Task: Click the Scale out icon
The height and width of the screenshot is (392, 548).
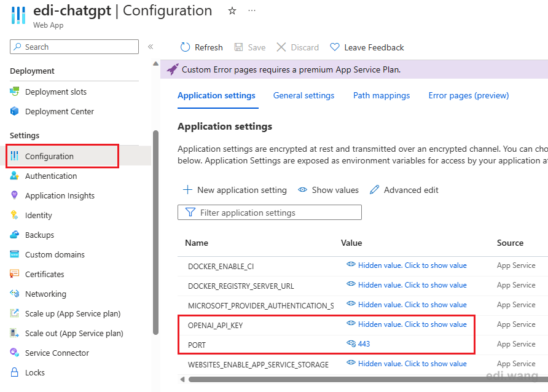Action: coord(14,332)
